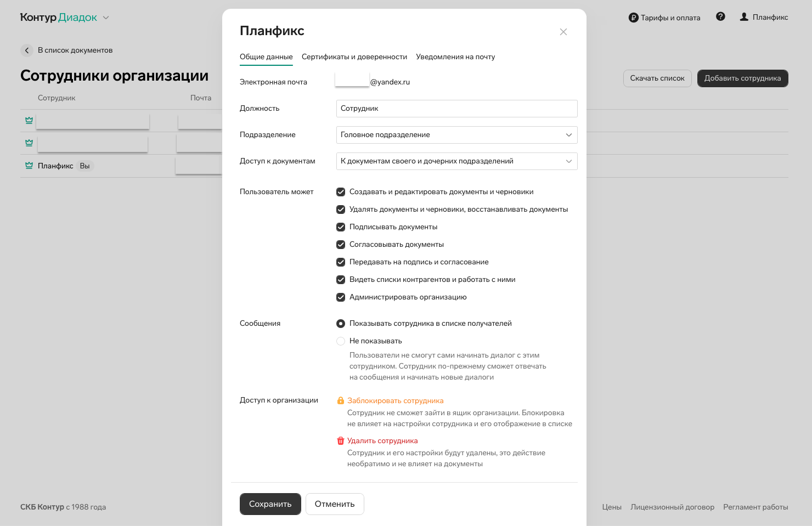
Task: Uncheck Согласовывать документы permission
Action: [341, 245]
